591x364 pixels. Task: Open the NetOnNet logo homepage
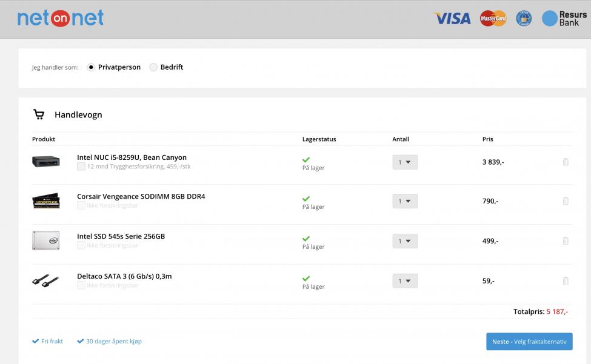(x=60, y=18)
